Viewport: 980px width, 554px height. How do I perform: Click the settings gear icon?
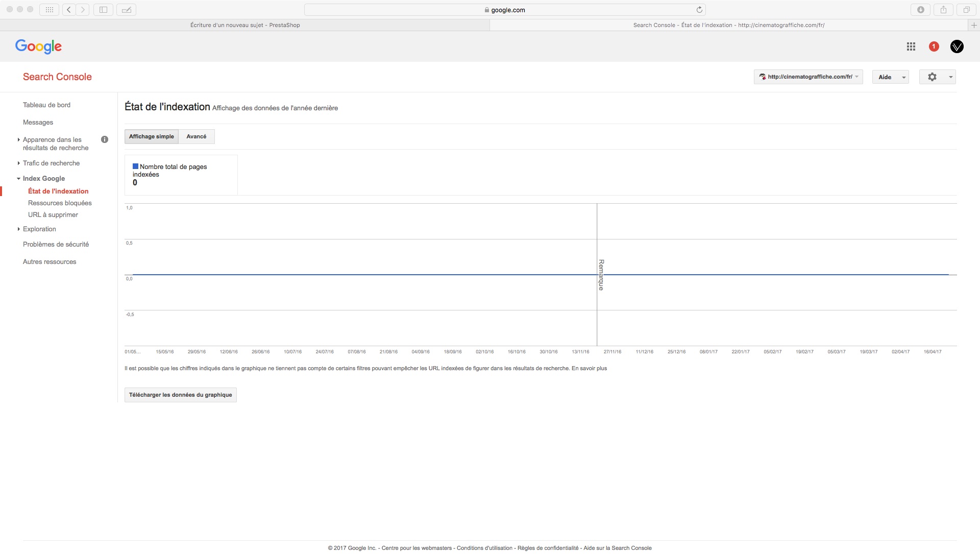[932, 77]
